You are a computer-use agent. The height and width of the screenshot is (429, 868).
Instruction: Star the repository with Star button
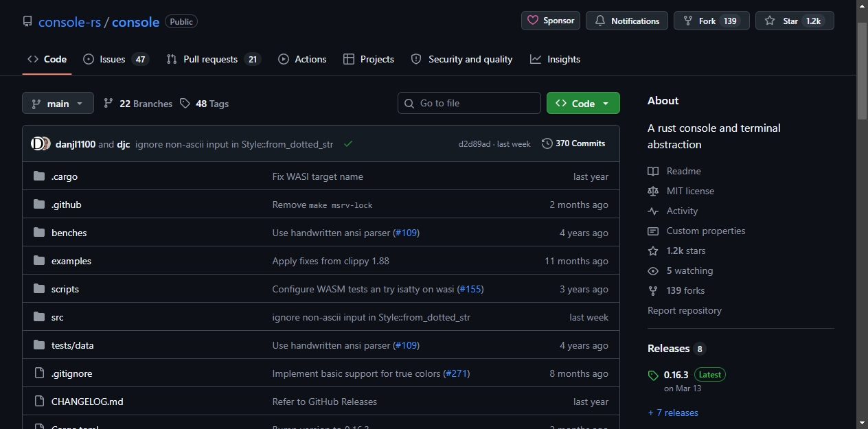[795, 21]
